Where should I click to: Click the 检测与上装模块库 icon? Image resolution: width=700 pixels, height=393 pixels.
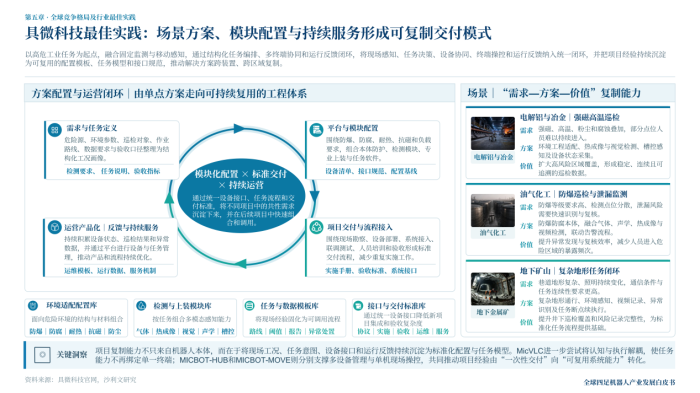141,306
